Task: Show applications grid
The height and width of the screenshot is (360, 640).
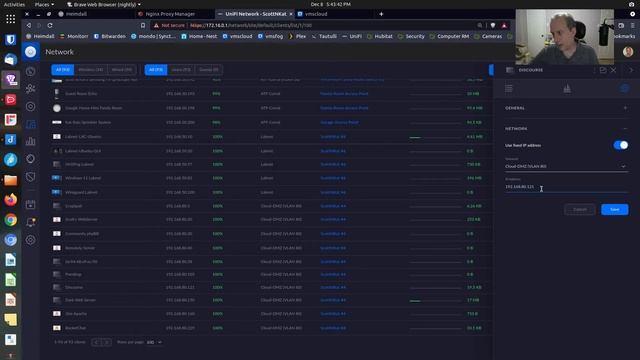Action: tap(11, 19)
